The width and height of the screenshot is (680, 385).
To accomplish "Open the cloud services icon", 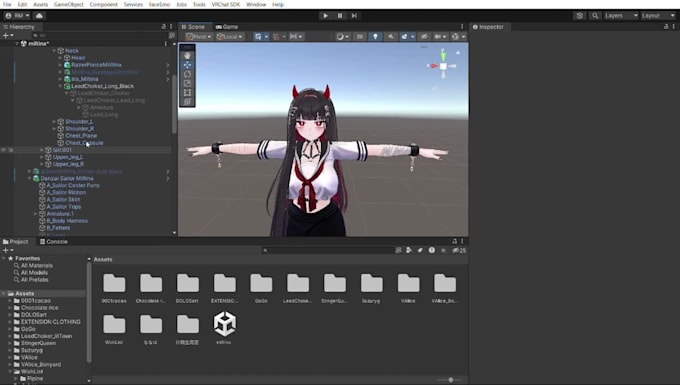I will tap(39, 16).
